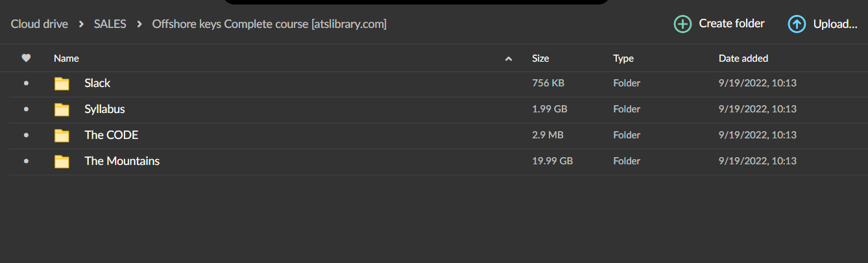Click the Create folder button label
868x263 pixels.
[x=731, y=23]
